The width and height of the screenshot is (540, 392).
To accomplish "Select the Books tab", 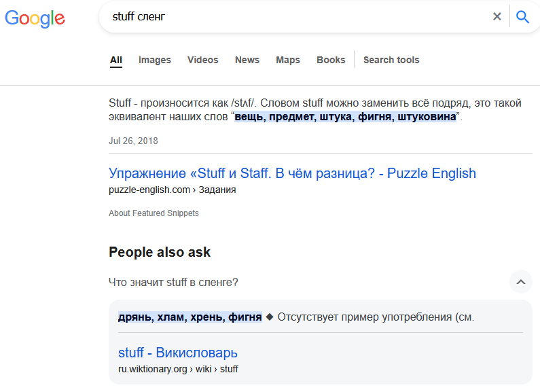I will tap(331, 60).
